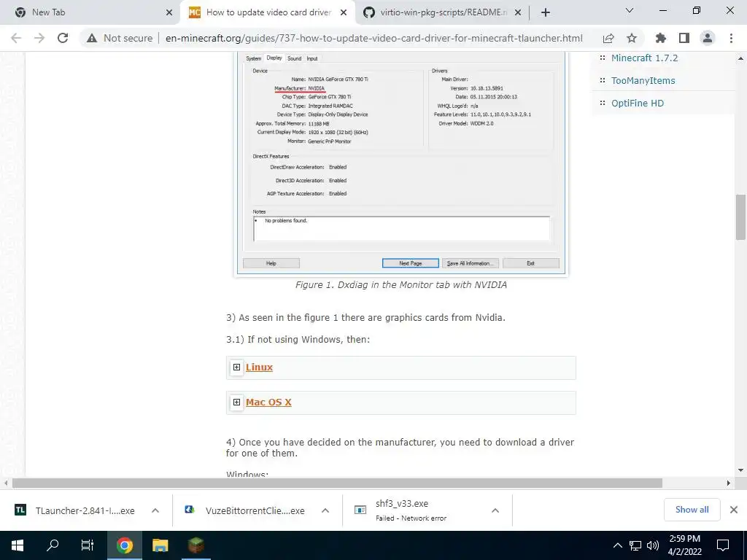Open a new browser tab
Screen dimensions: 747x560
546,12
